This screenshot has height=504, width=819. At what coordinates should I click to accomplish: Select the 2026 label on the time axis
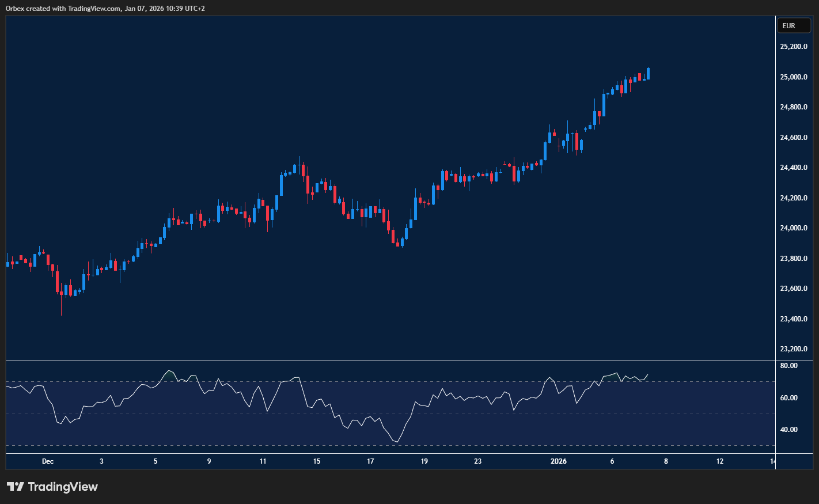click(x=559, y=461)
